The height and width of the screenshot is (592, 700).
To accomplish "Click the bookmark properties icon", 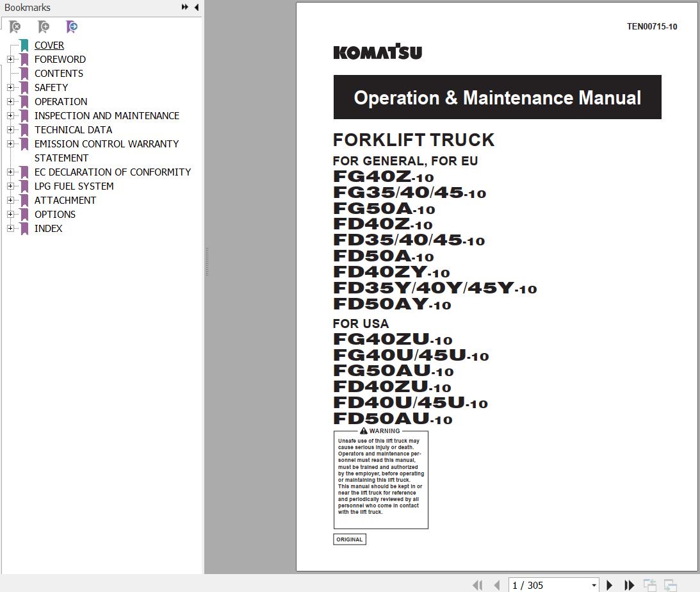I will [x=72, y=28].
